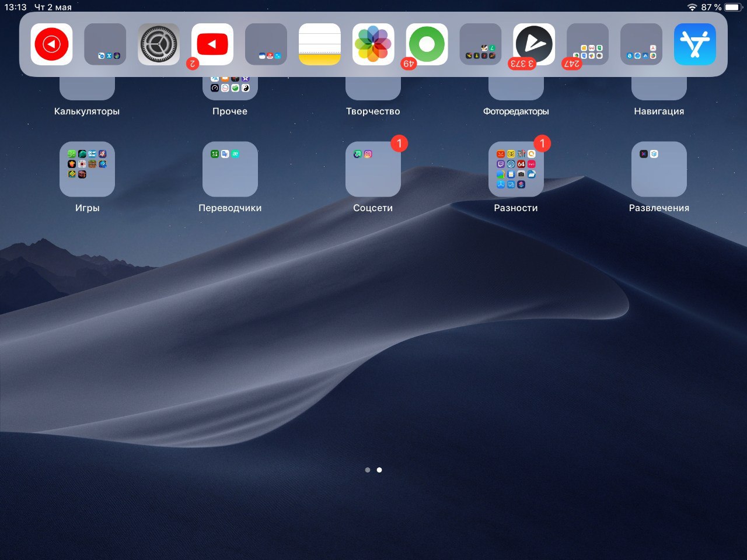Tap the 87 % battery percentage
This screenshot has width=747, height=560.
[711, 7]
